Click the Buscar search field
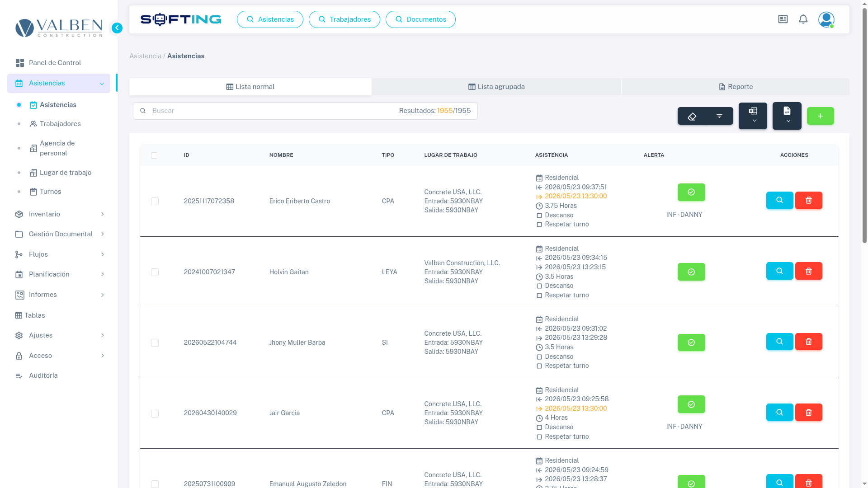 pyautogui.click(x=271, y=111)
